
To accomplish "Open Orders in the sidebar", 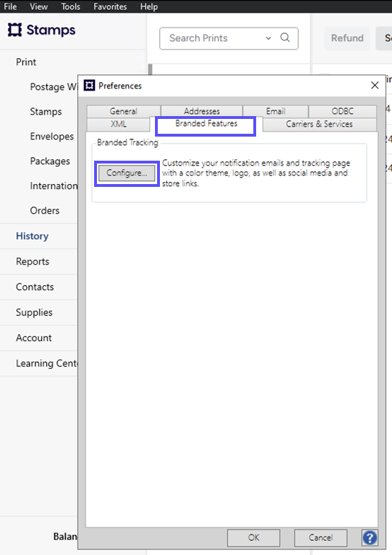I will pos(45,211).
